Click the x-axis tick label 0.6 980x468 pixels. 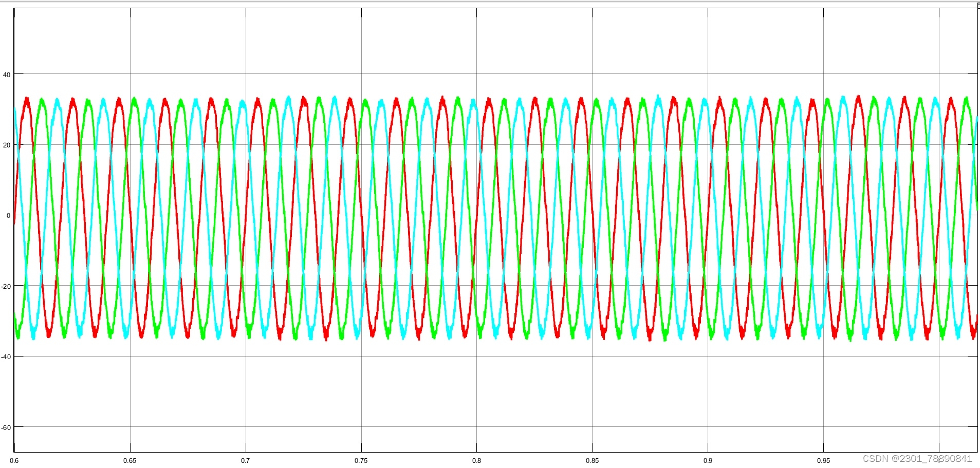(14, 461)
